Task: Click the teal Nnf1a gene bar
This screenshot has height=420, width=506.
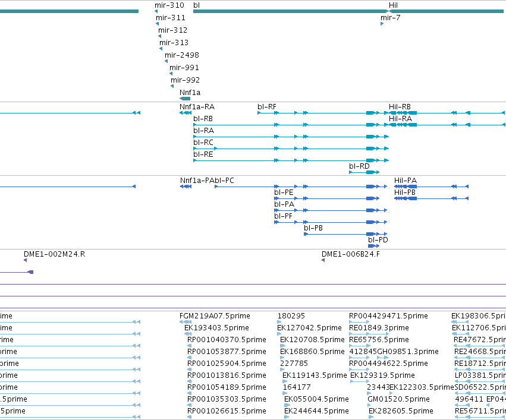Action: pos(185,99)
